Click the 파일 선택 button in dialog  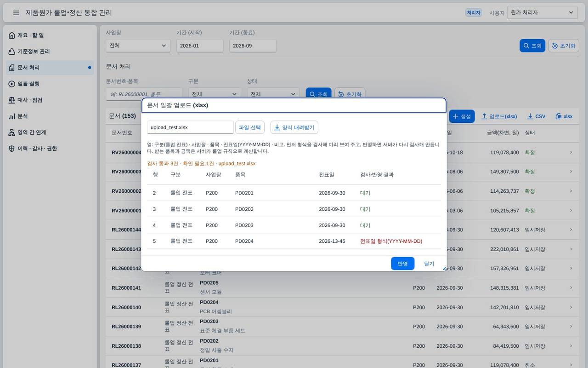pyautogui.click(x=250, y=127)
